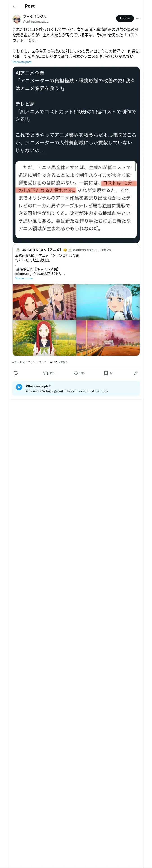Click the ORICON NEWS gold verified badge
152x868 pixels.
click(65, 250)
